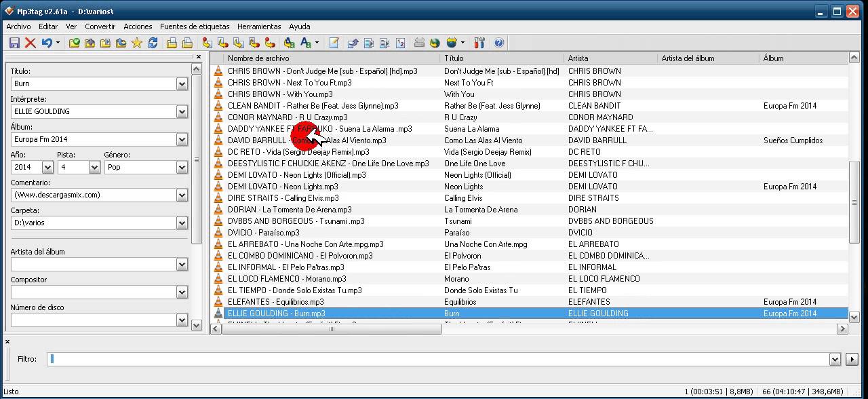Expand the Título field dropdown

[x=182, y=83]
